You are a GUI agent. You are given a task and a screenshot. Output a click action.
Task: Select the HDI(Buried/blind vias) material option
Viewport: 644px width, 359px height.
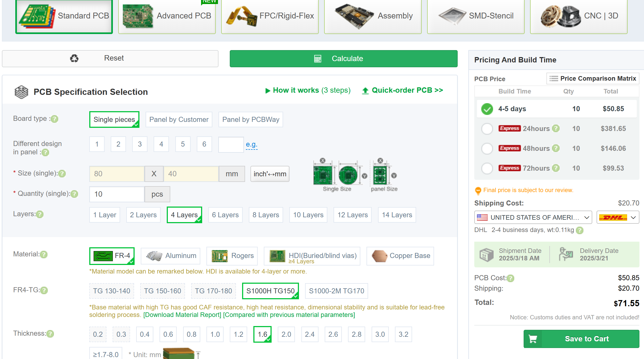click(312, 256)
